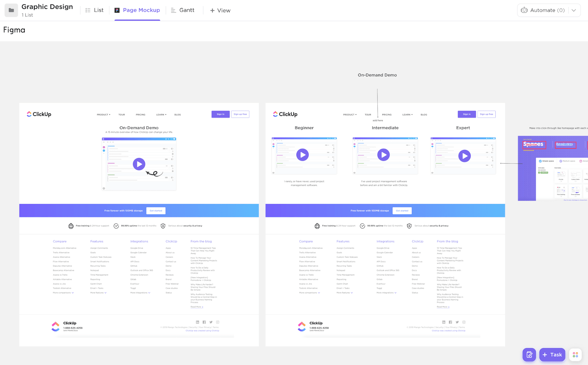Image resolution: width=588 pixels, height=365 pixels.
Task: Click the Instagram icon in right mockup footer
Action: 464,322
